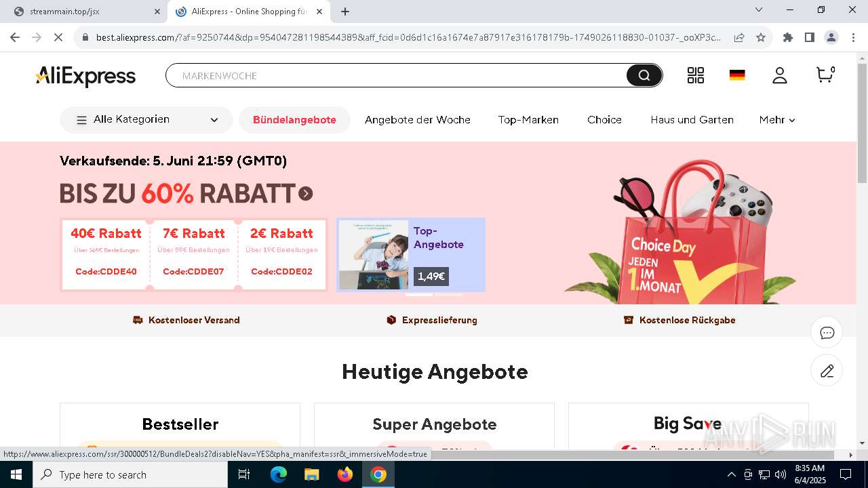Expand Alle Kategorien dropdown

tap(146, 120)
